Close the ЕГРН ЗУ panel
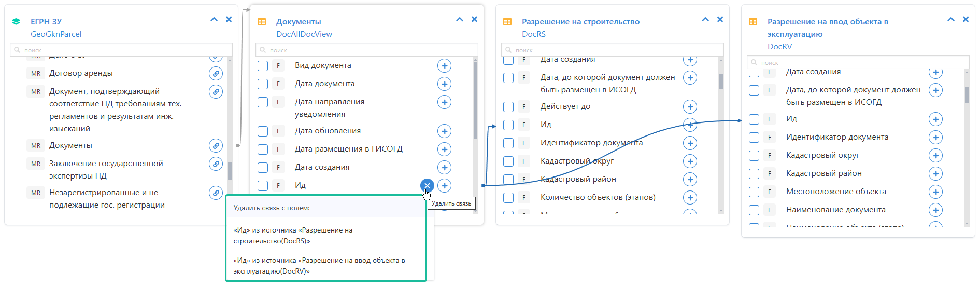 click(x=229, y=19)
